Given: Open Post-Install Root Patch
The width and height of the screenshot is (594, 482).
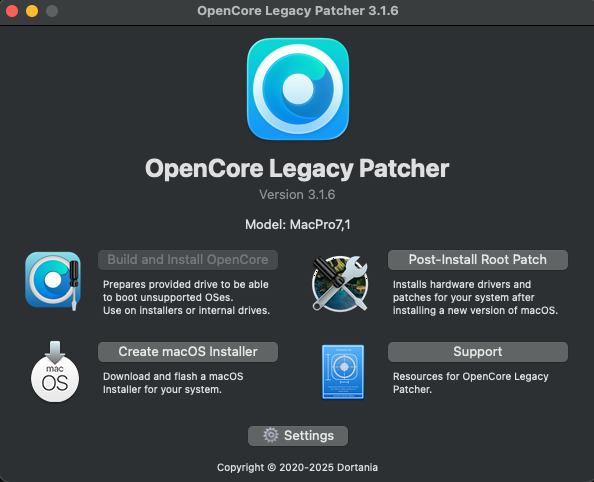Looking at the screenshot, I should coord(478,260).
